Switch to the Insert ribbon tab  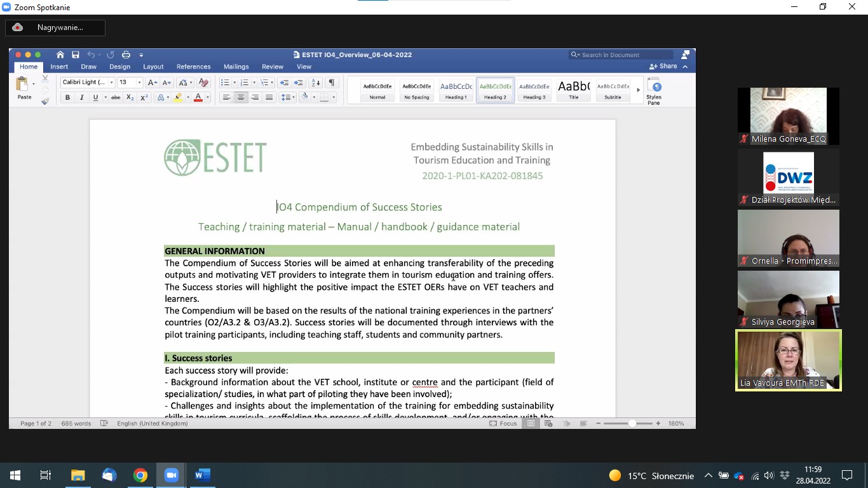coord(59,67)
